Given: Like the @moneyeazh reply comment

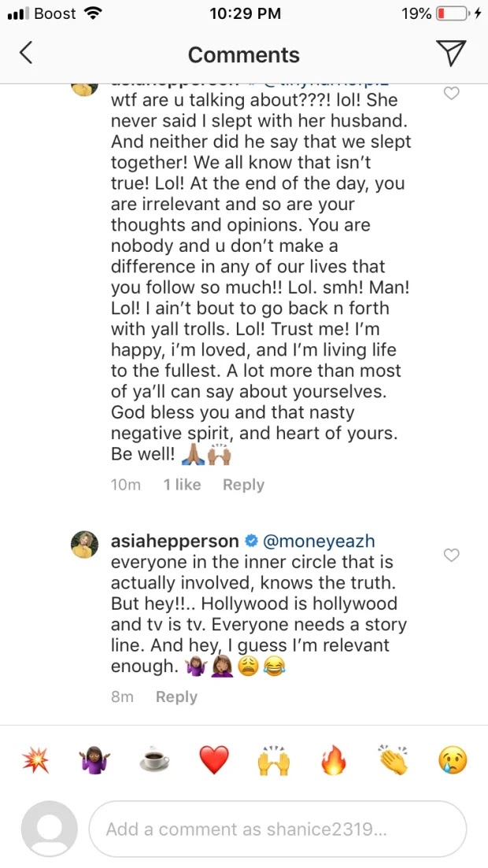Looking at the screenshot, I should [x=452, y=556].
